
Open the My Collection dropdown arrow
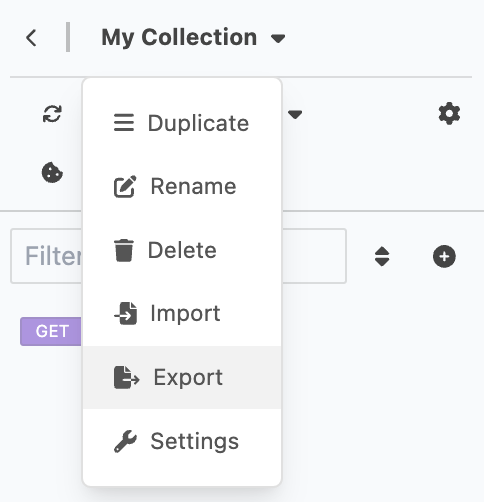(x=278, y=39)
